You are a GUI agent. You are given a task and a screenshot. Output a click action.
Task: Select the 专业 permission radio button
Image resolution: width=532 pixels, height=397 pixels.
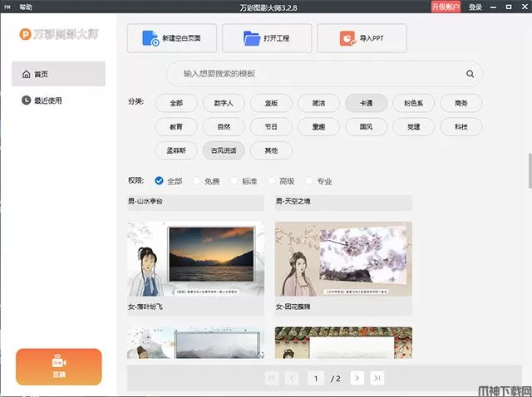point(308,181)
